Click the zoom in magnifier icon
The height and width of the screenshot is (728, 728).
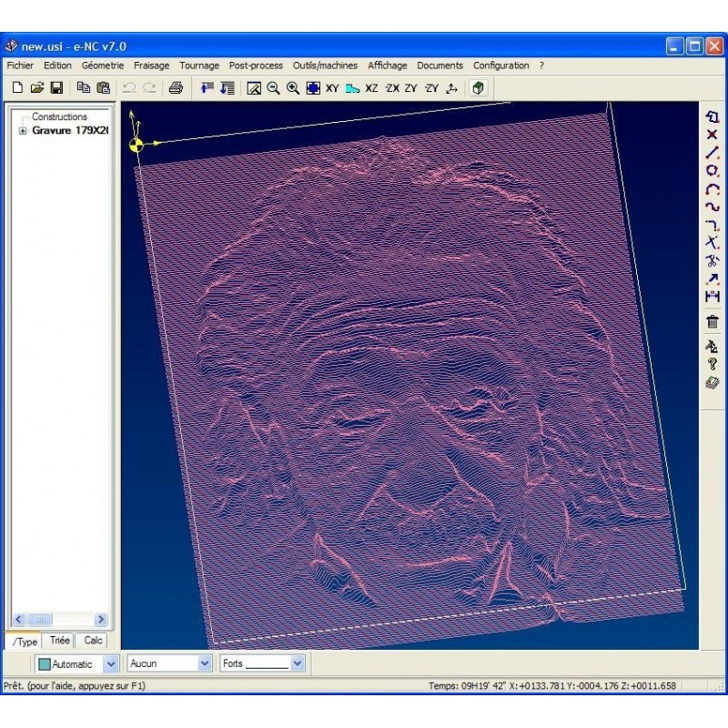pyautogui.click(x=292, y=88)
